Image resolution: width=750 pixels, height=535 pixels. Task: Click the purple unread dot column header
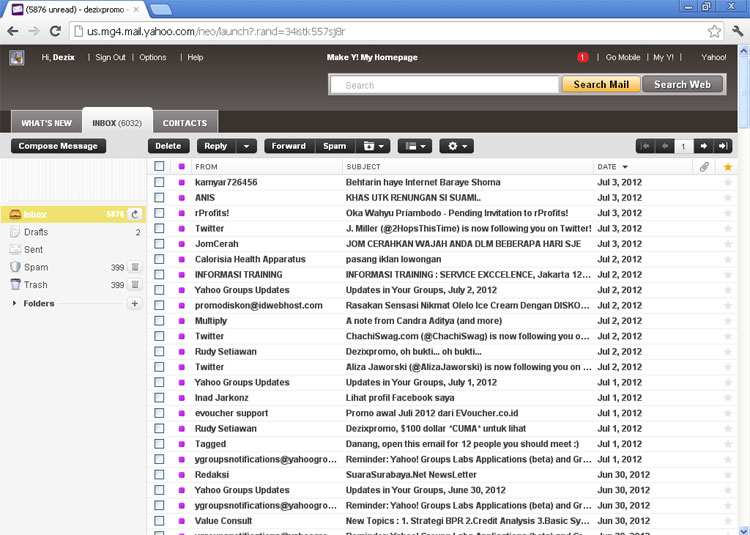click(x=181, y=167)
